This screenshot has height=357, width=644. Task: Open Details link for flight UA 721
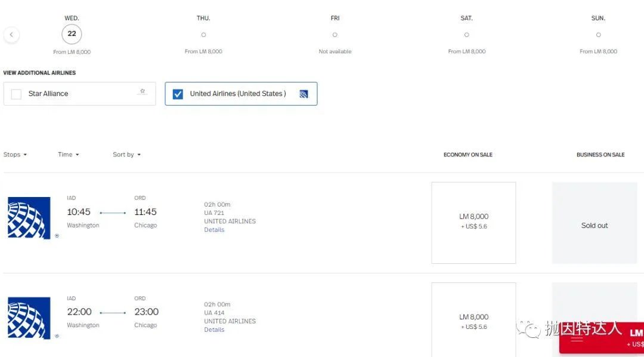pos(214,230)
